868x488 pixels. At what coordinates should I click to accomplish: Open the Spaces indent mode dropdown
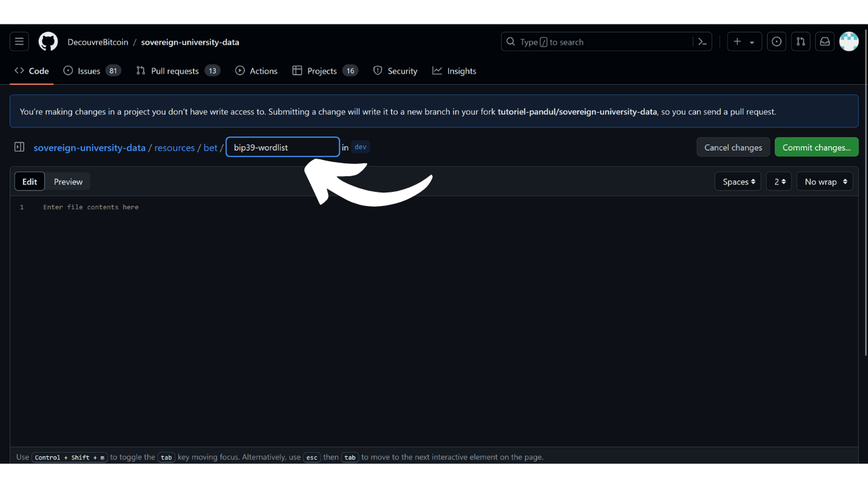(x=738, y=182)
